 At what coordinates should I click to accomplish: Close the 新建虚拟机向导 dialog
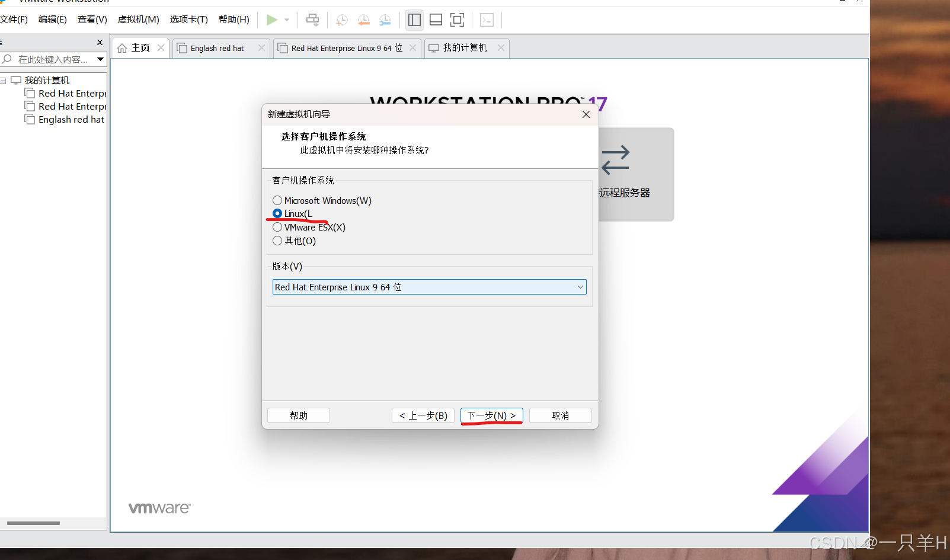(586, 114)
